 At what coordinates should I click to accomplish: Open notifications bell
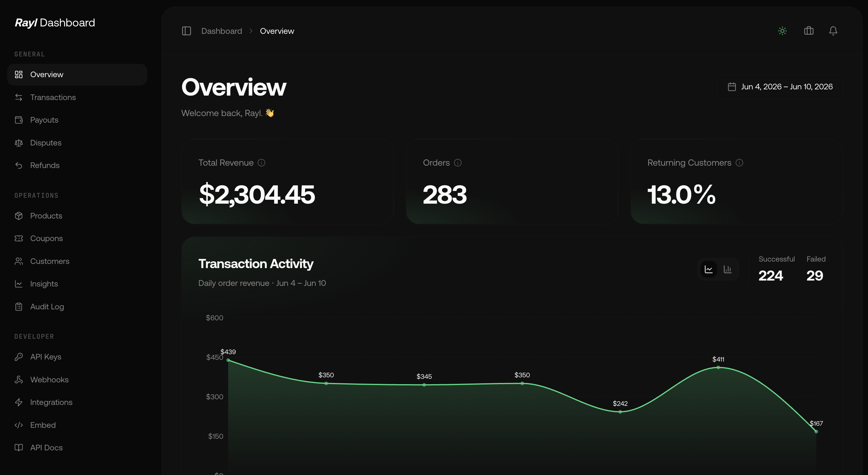pos(833,31)
